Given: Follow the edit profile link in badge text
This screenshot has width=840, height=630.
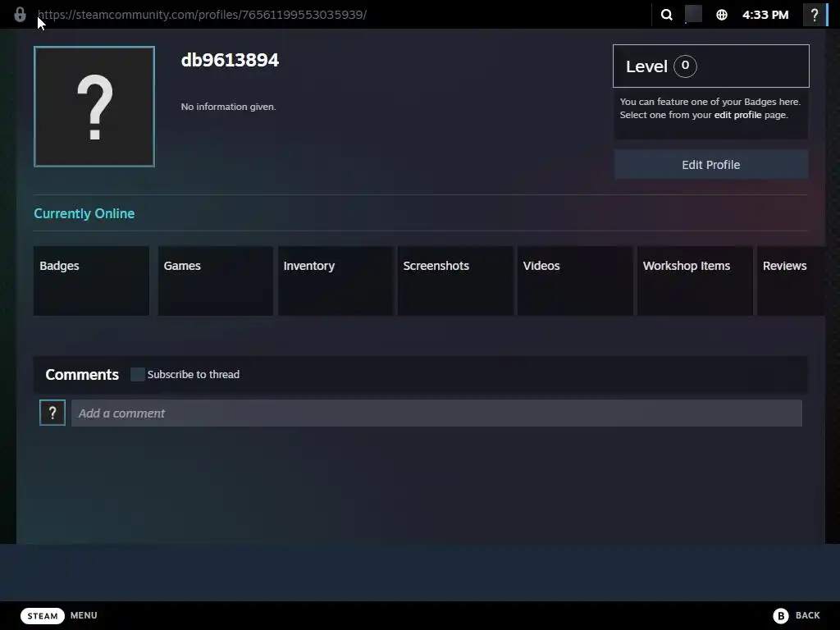Looking at the screenshot, I should 737,115.
